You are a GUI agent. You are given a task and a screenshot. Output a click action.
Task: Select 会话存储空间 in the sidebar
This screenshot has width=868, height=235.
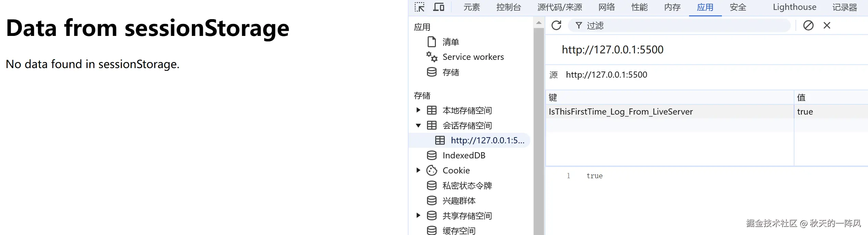pos(467,126)
